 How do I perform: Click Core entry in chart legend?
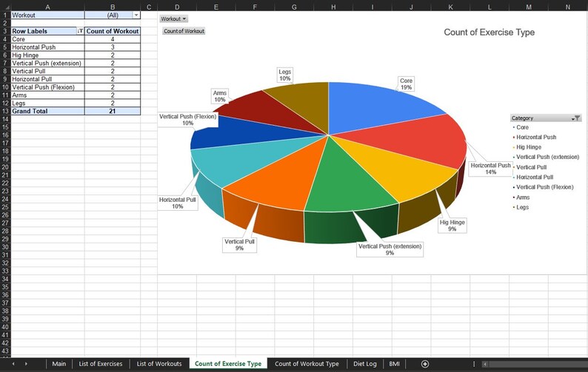(522, 127)
